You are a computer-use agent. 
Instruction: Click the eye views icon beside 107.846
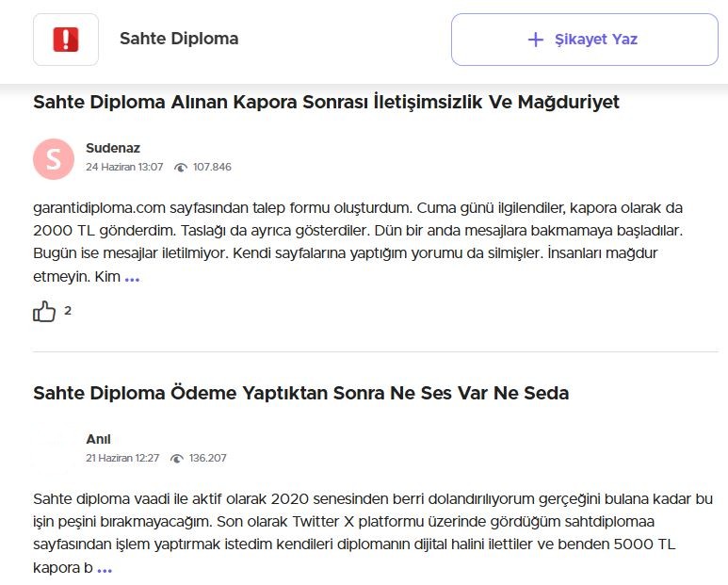[181, 168]
